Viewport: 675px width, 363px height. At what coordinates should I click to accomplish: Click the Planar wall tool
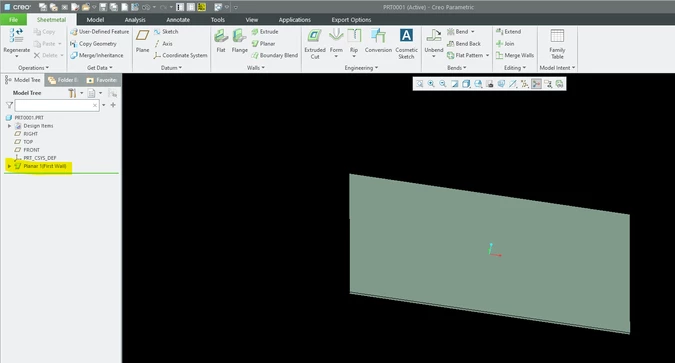(x=263, y=43)
